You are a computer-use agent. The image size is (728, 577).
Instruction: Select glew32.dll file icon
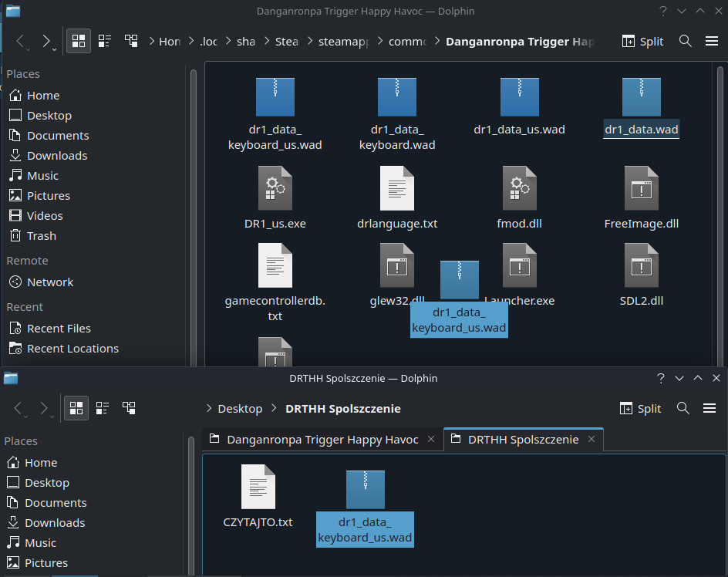(397, 265)
